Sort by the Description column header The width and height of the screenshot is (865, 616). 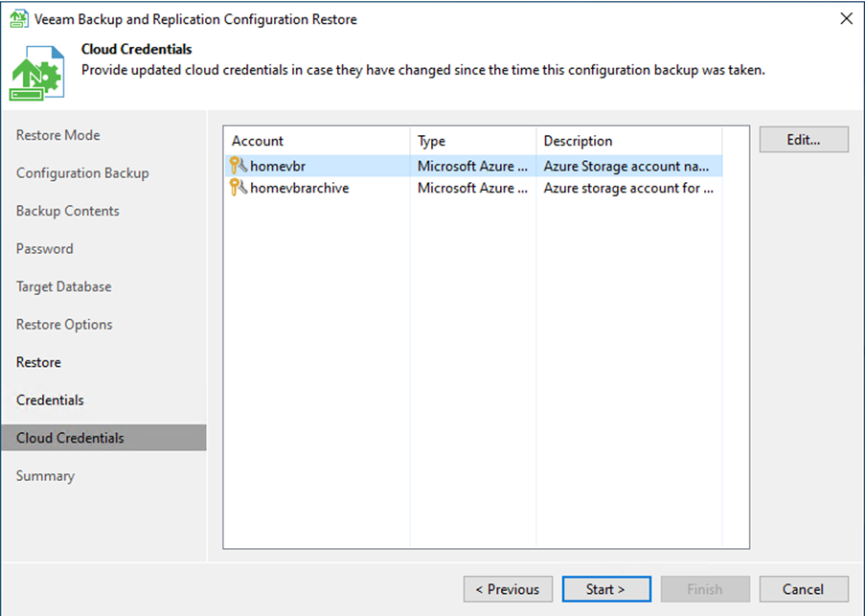[x=629, y=141]
